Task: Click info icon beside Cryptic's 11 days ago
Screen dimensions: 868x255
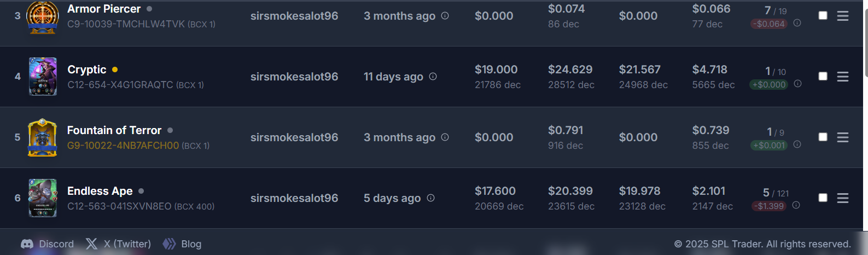Action: 433,77
